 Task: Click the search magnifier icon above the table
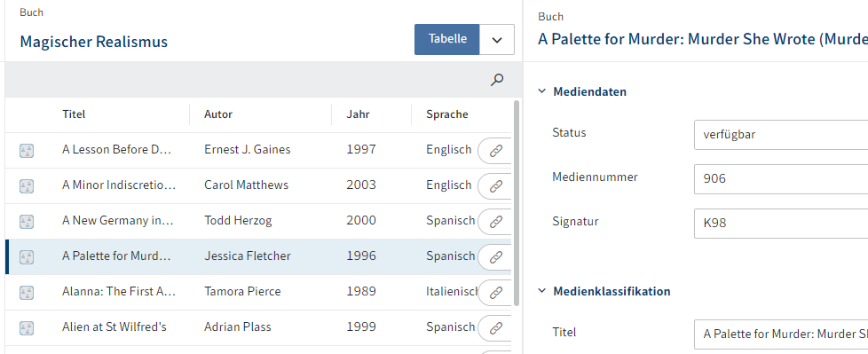[497, 80]
